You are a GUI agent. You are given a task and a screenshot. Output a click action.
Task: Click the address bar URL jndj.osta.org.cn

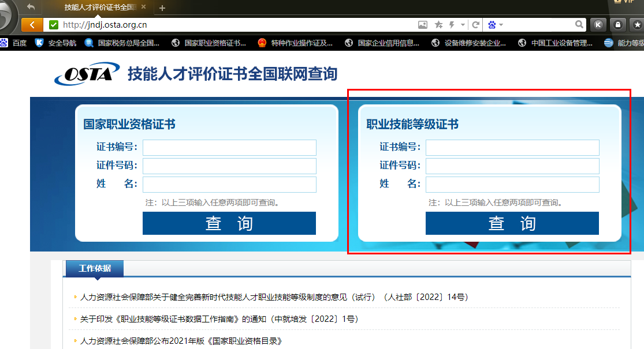105,25
